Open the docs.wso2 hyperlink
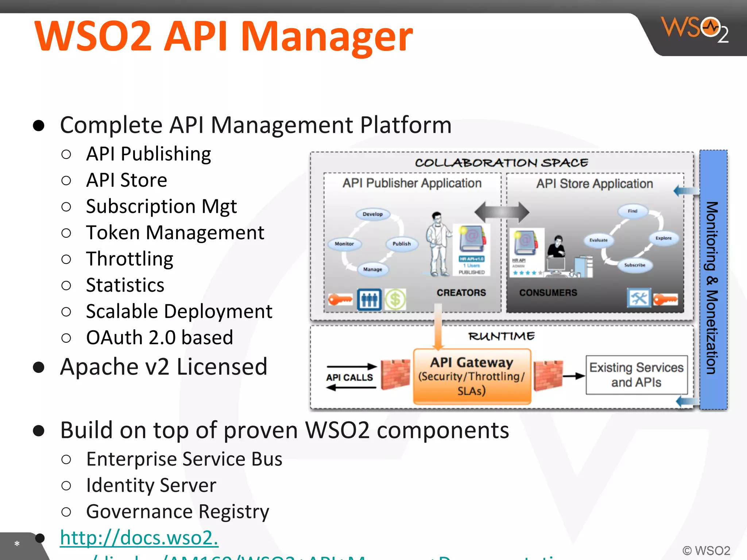This screenshot has width=747, height=560. point(139,537)
